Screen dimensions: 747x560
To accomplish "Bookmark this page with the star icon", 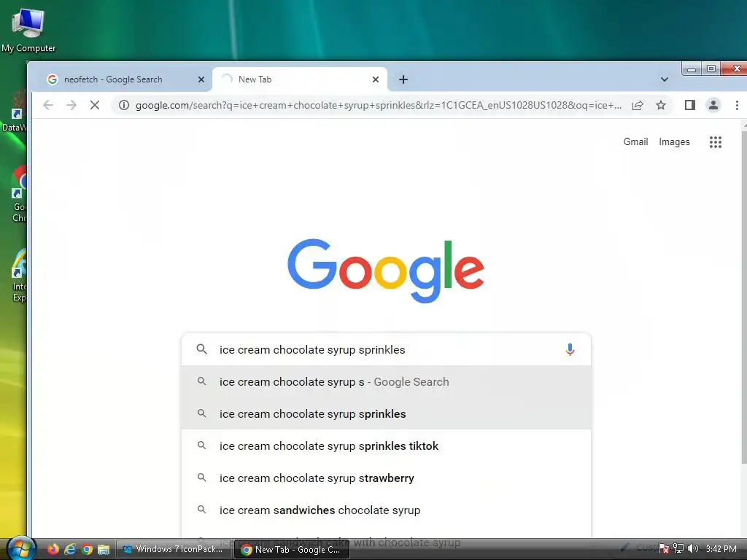I will [661, 105].
